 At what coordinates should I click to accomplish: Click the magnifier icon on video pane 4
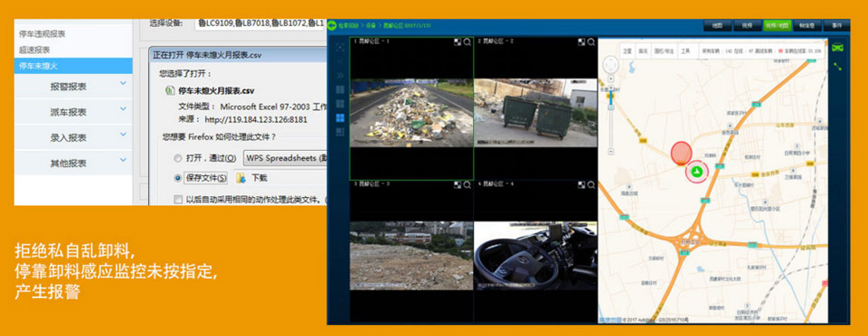(591, 184)
